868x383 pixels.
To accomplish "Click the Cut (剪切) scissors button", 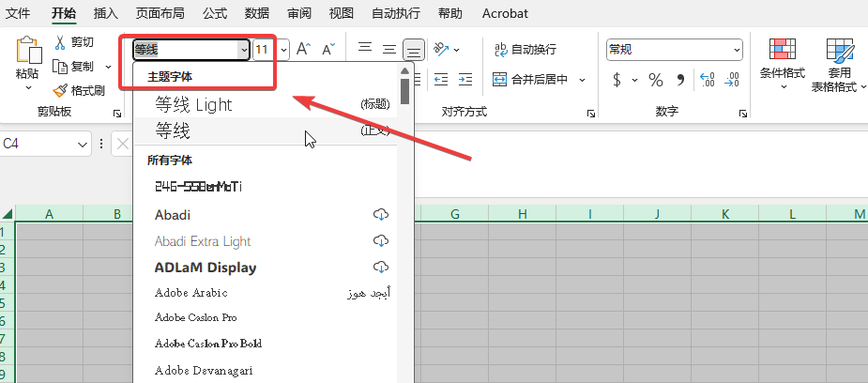I will (x=74, y=42).
